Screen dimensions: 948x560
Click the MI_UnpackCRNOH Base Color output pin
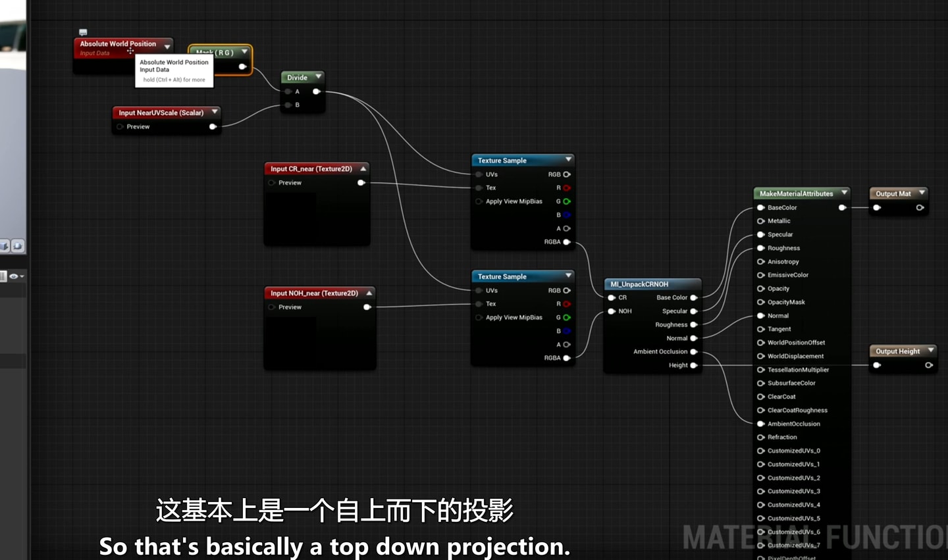[694, 297]
